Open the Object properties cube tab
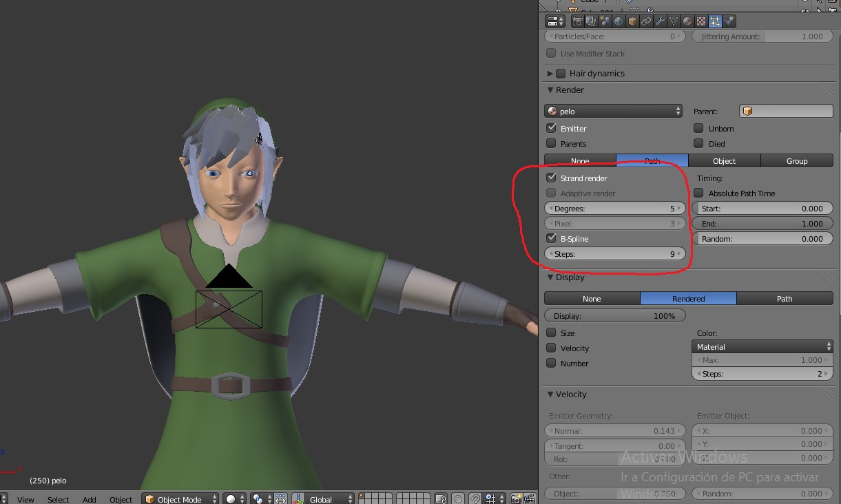 (x=632, y=21)
